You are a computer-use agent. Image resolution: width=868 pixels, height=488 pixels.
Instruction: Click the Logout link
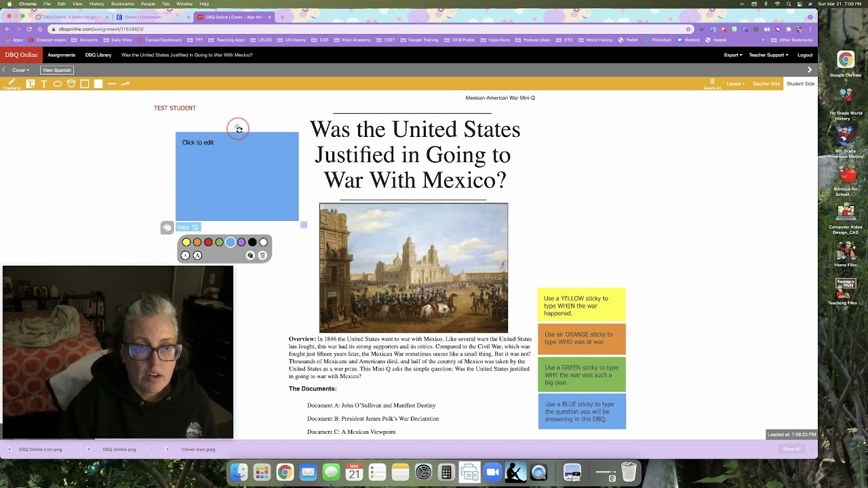805,55
